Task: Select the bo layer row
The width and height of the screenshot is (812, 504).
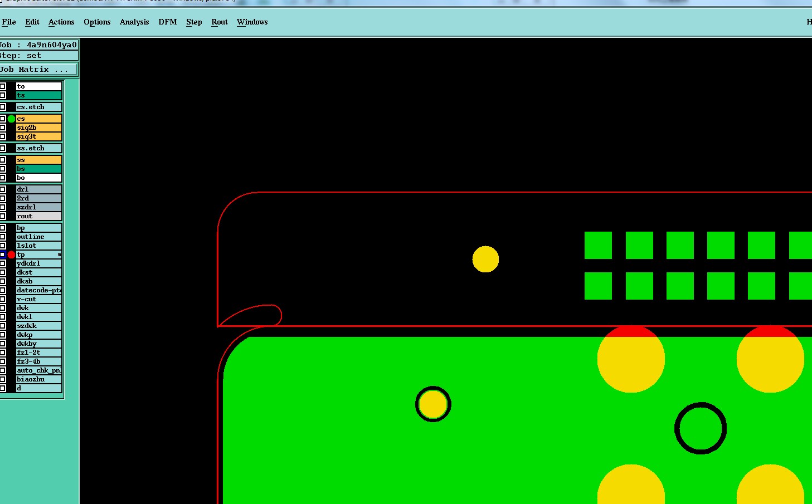Action: (x=38, y=178)
